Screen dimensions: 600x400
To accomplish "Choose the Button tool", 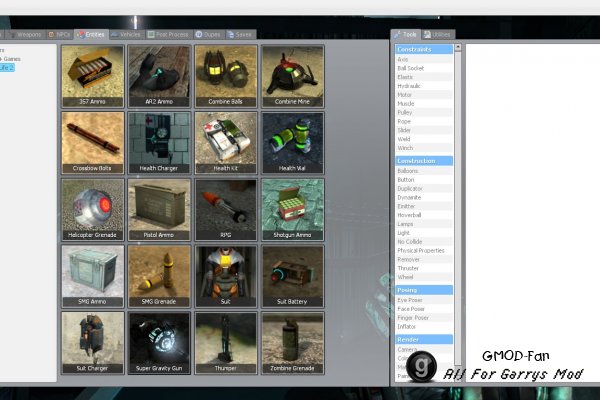I will pos(424,180).
